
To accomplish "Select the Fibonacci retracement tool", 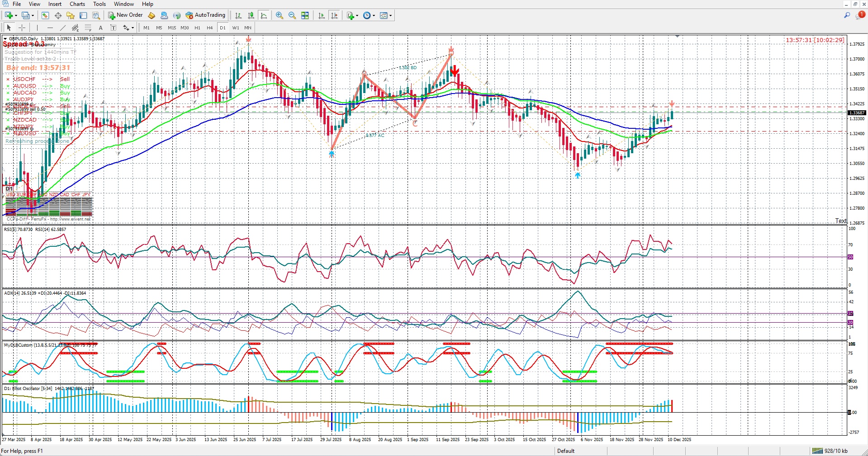I will tap(88, 28).
